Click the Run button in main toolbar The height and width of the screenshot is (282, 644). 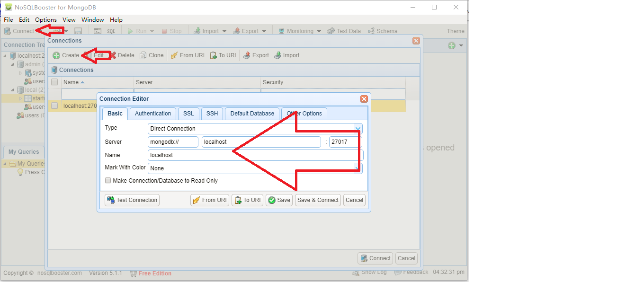136,31
